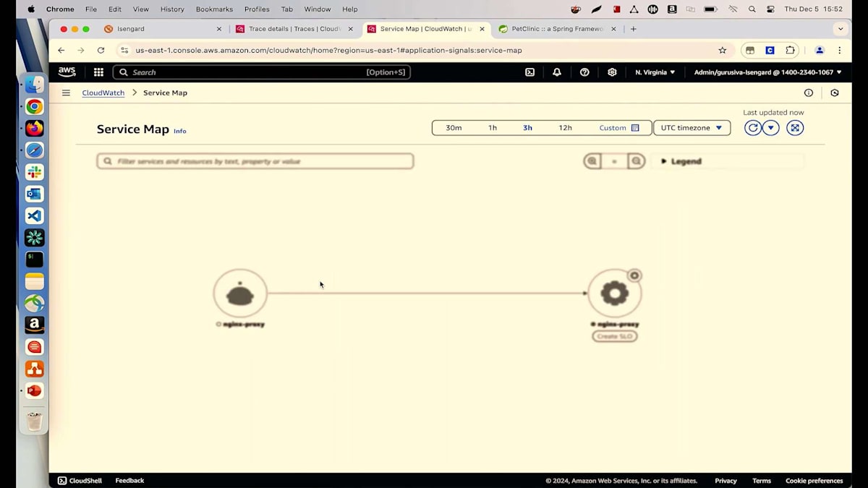Open the Chrome tab search chevron
This screenshot has width=868, height=488.
(x=840, y=29)
